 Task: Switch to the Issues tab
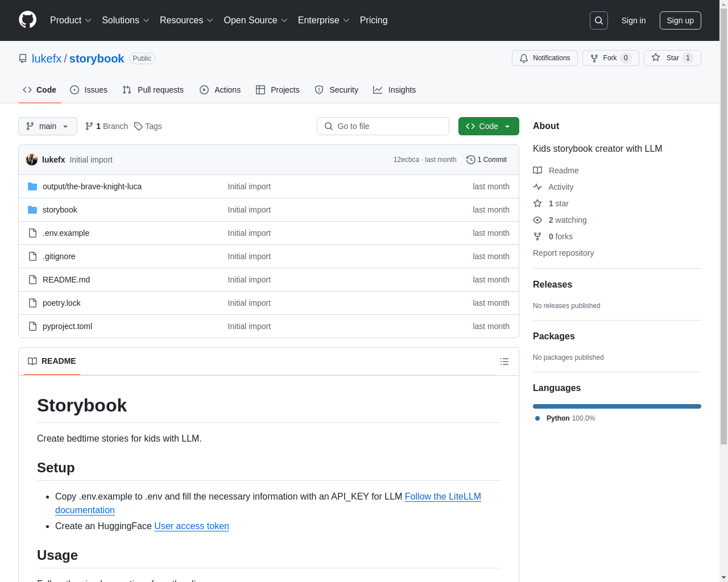(x=89, y=90)
